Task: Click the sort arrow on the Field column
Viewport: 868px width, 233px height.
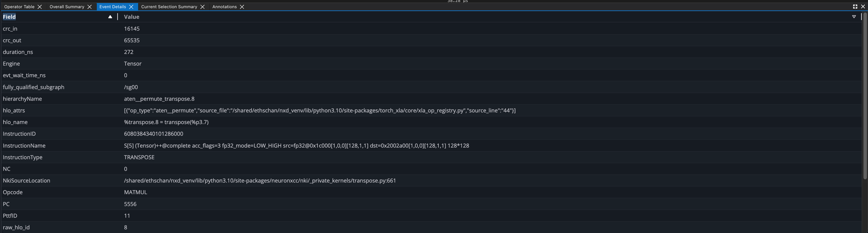Action: click(110, 16)
